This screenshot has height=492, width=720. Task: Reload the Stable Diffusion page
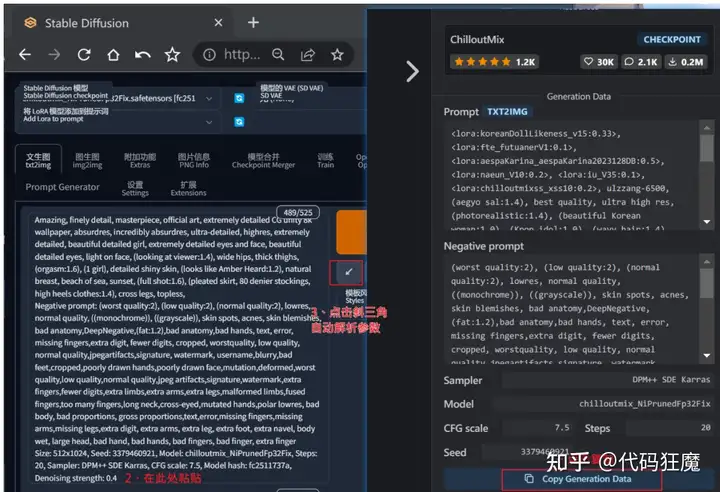click(84, 55)
